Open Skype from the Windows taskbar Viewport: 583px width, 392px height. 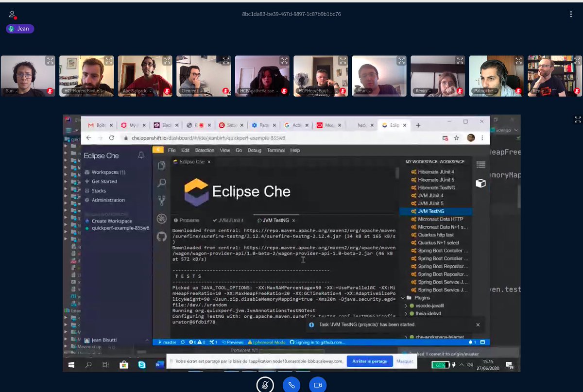141,364
